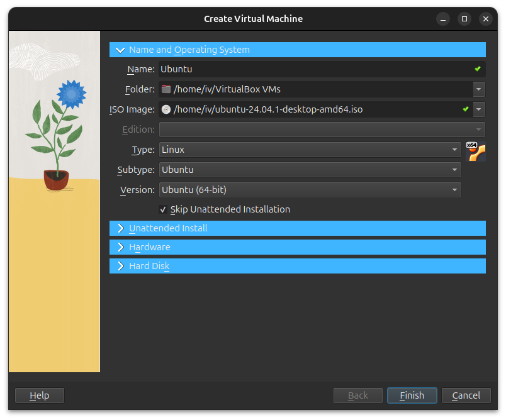Click the disc icon in ISO Image field
The image size is (506, 420).
pyautogui.click(x=166, y=109)
